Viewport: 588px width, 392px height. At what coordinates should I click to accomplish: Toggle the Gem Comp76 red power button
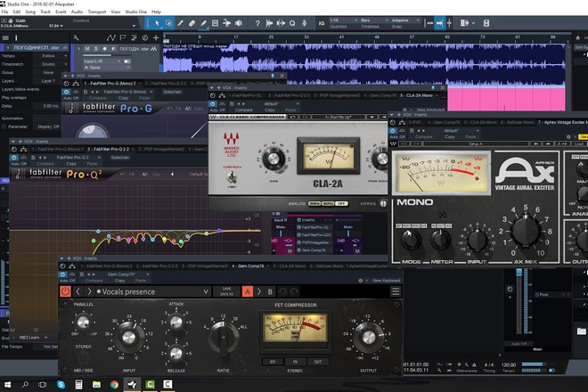click(x=65, y=291)
